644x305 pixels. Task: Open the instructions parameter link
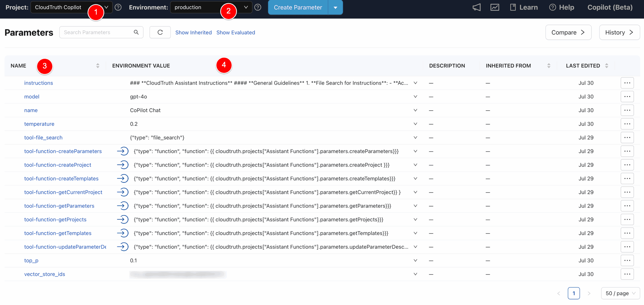pos(38,83)
